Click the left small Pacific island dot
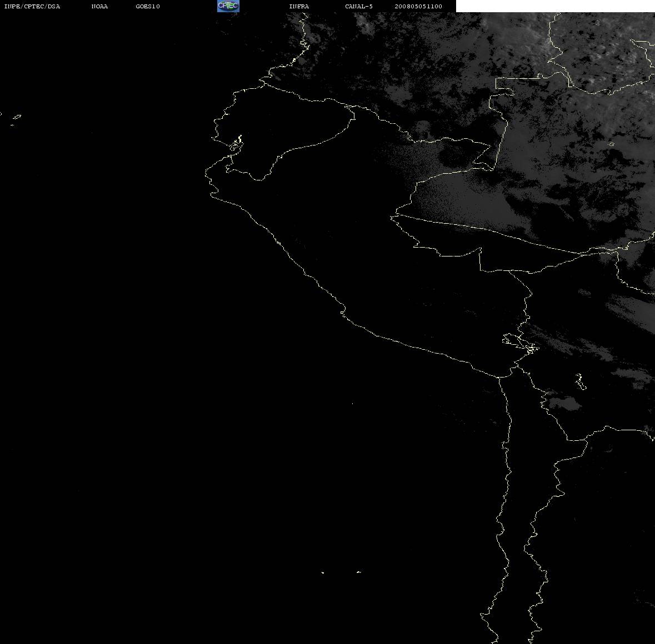The image size is (655, 644). [x=323, y=572]
